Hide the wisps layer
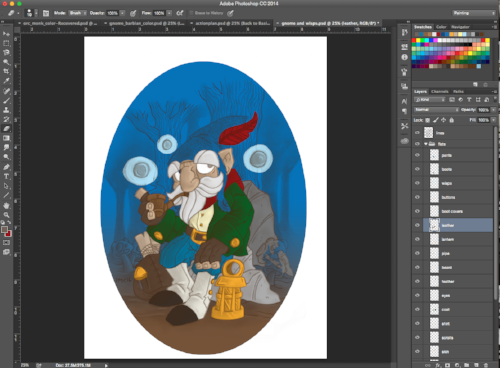 click(x=417, y=183)
